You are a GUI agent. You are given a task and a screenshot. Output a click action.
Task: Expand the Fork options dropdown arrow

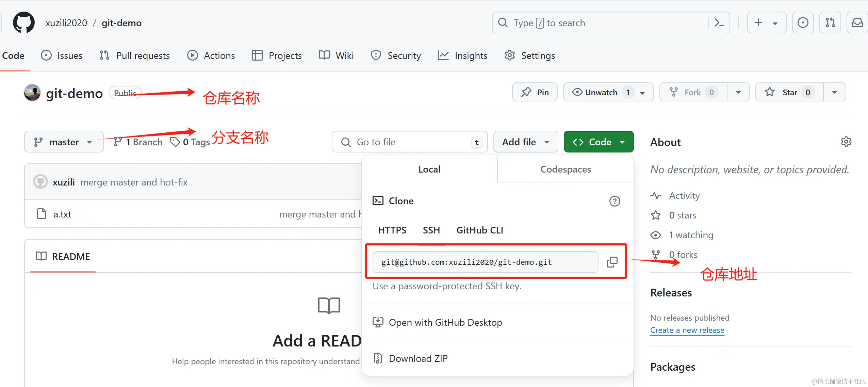tap(738, 92)
